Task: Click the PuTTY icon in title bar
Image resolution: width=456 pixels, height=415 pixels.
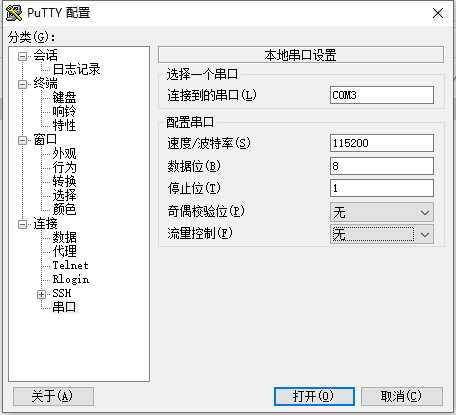Action: tap(14, 13)
